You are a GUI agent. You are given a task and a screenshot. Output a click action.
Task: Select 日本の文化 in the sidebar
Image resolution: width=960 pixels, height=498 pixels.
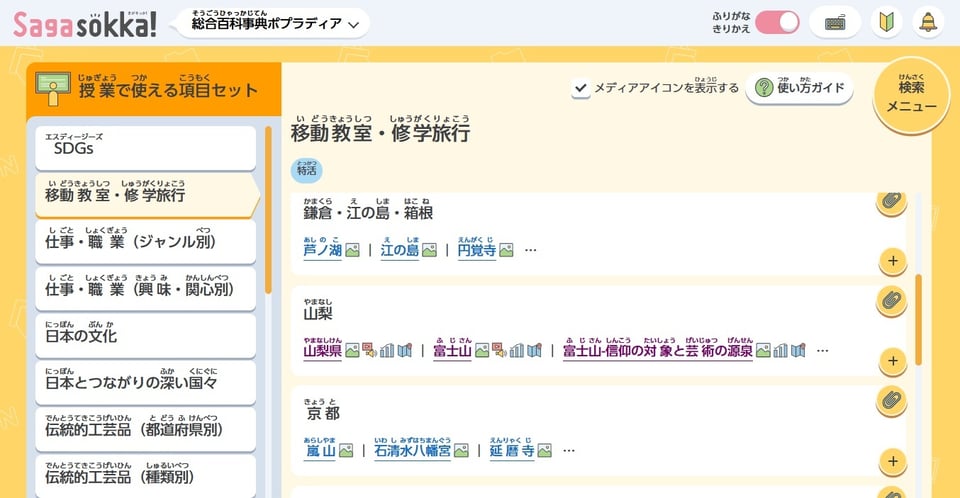(x=146, y=335)
